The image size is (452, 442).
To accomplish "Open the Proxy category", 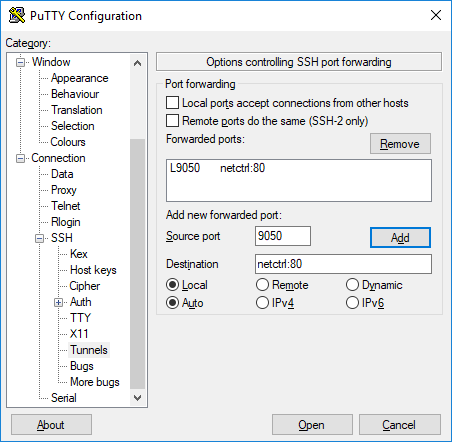I will 64,190.
